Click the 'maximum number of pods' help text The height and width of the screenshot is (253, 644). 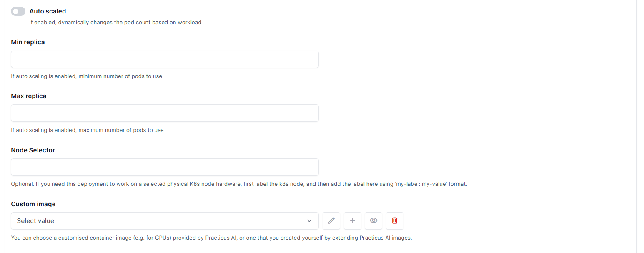click(88, 130)
